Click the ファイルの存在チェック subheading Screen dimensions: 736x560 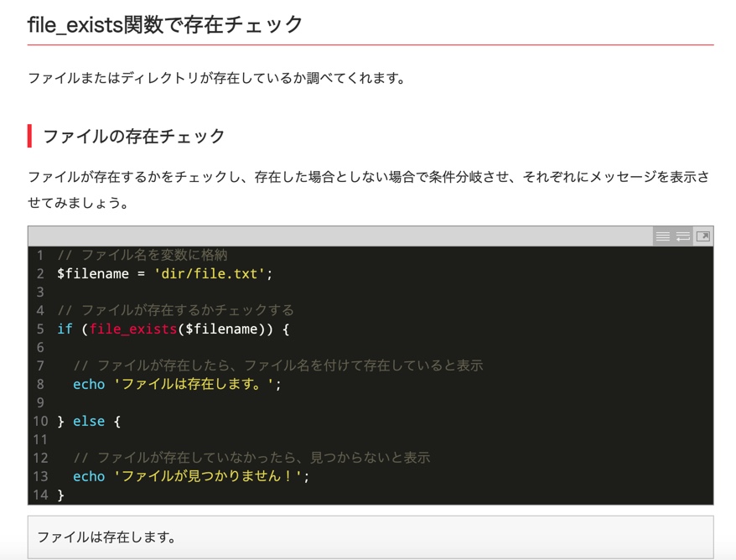[x=134, y=136]
